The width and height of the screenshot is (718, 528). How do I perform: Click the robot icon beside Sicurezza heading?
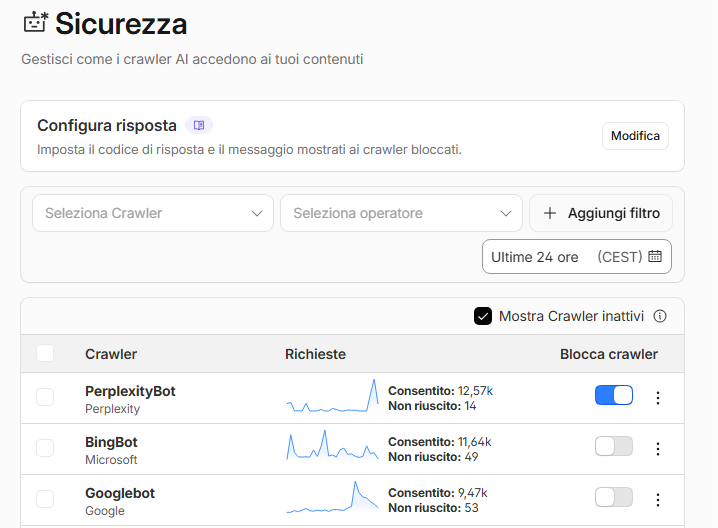coord(35,22)
